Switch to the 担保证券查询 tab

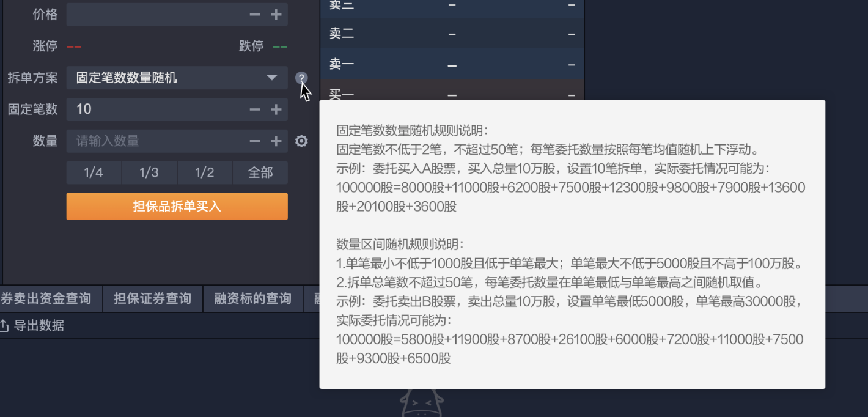152,298
